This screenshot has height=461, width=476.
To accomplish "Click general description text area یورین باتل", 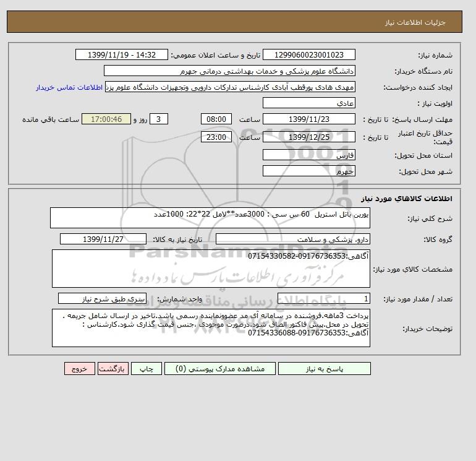I will point(210,218).
